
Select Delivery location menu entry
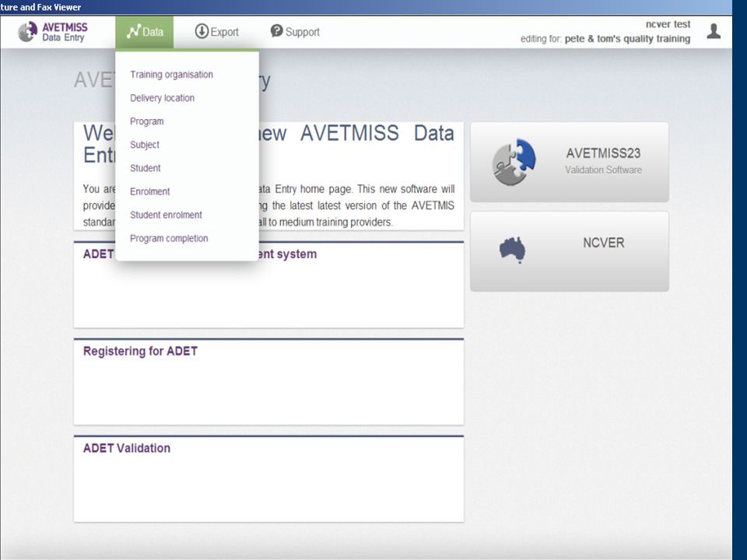[x=162, y=98]
